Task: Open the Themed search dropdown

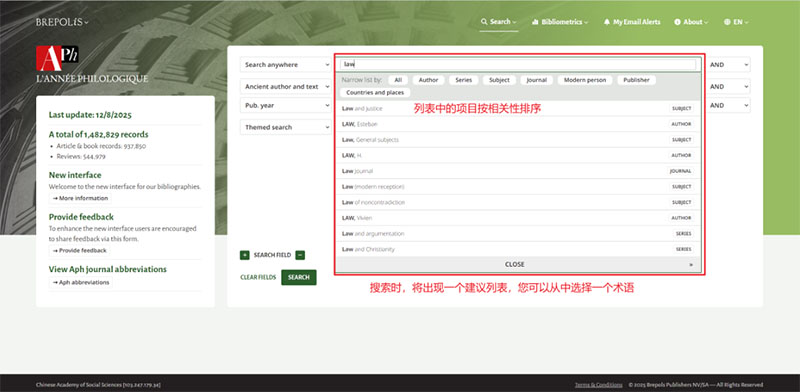Action: click(286, 127)
